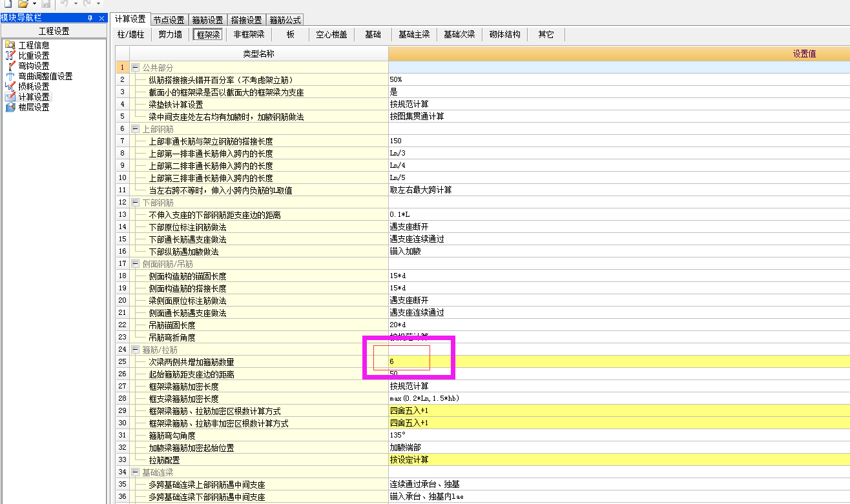Image resolution: width=850 pixels, height=504 pixels.
Task: Switch to the 节点设置 tab
Action: (x=169, y=20)
